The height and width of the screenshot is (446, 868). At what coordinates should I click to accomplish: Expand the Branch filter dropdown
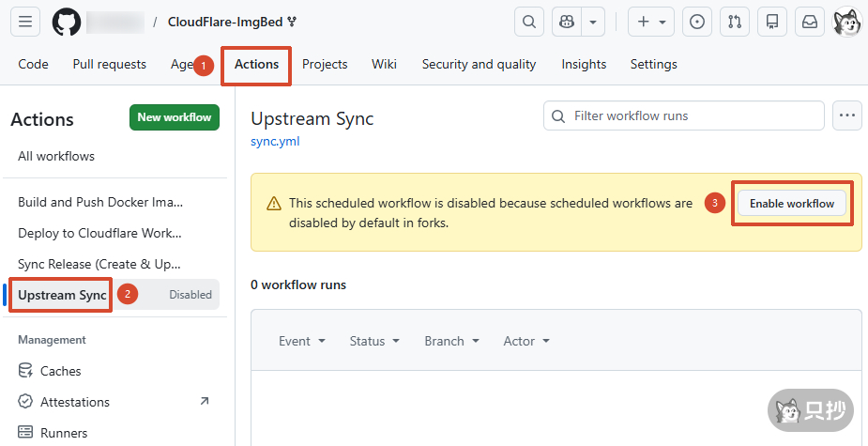pyautogui.click(x=451, y=341)
